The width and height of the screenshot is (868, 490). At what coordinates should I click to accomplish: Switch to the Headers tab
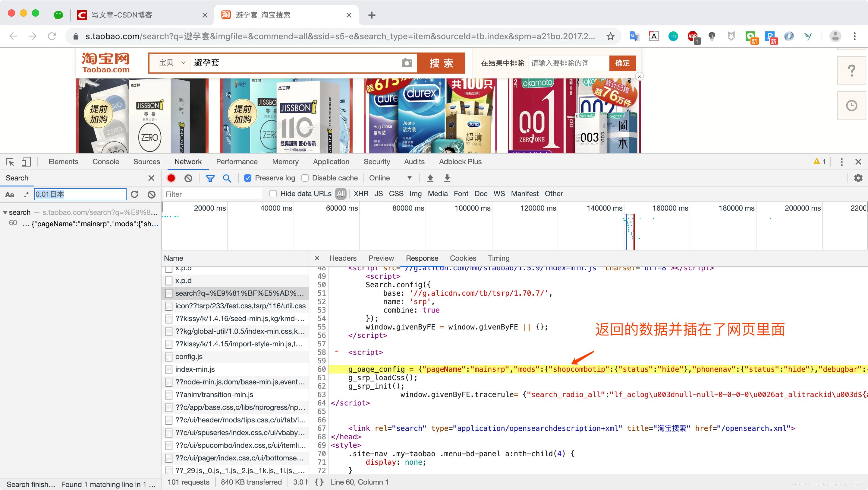343,258
